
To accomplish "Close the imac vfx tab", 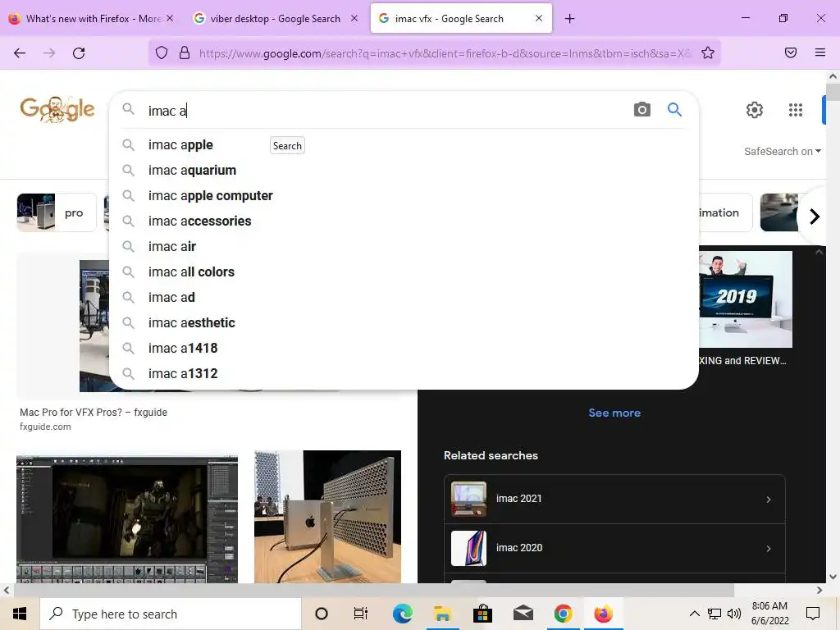I will pos(539,18).
